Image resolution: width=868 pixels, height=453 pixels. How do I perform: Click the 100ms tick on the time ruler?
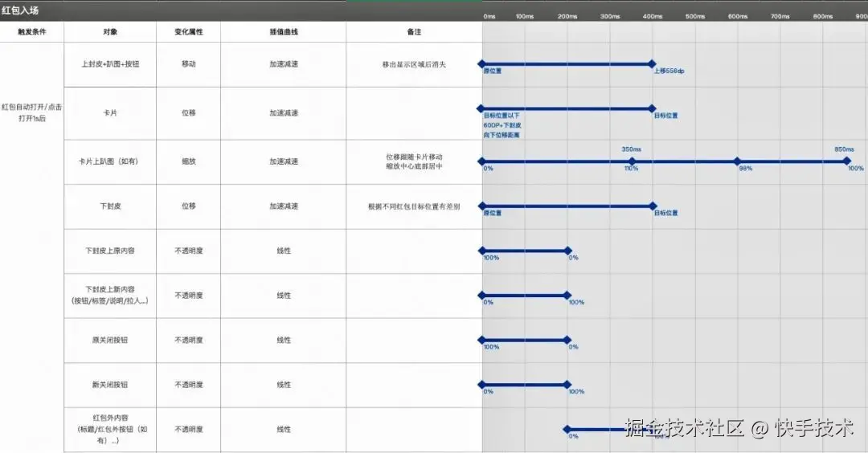point(525,17)
